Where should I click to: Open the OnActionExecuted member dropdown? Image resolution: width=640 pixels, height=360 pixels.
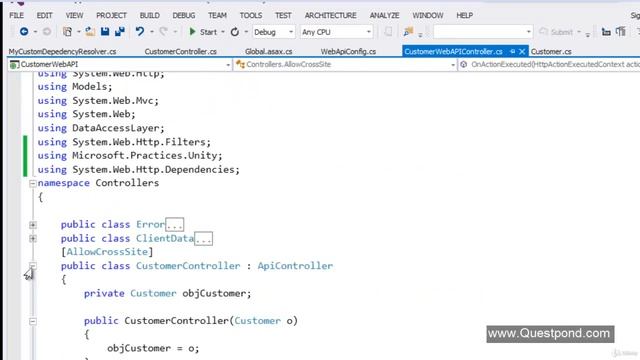pos(549,64)
